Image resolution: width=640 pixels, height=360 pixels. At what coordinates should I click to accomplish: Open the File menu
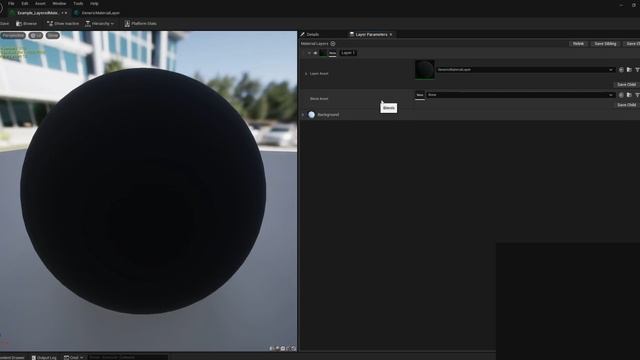pos(11,3)
